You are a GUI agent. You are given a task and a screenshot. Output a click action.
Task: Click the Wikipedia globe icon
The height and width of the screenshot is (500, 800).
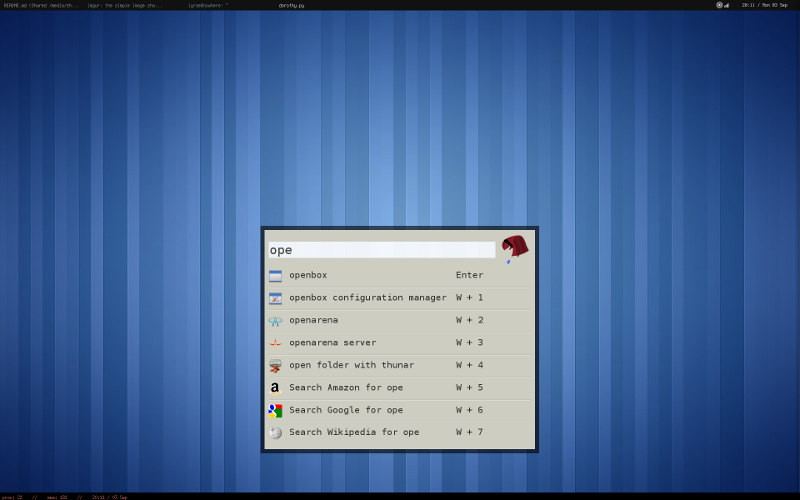tap(276, 433)
